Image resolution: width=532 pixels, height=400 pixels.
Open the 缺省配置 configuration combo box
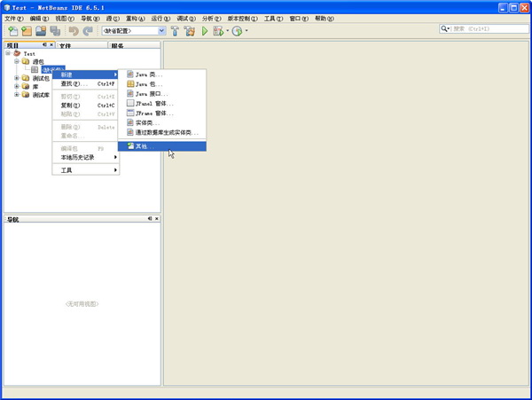tap(134, 31)
